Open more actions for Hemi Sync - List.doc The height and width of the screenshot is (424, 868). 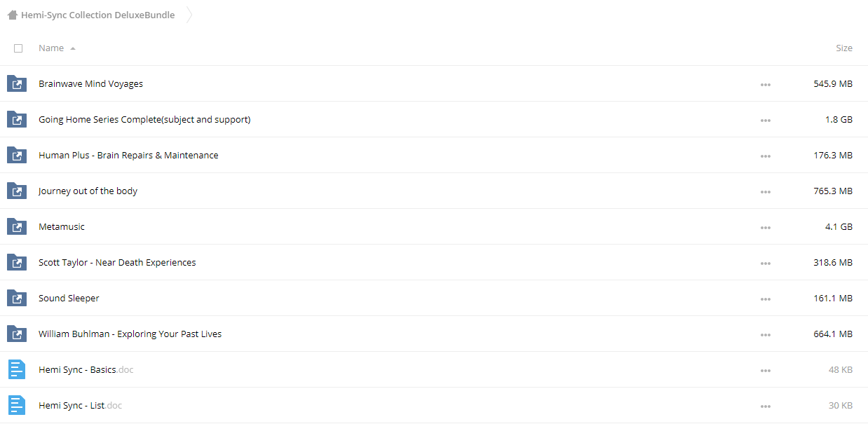765,406
